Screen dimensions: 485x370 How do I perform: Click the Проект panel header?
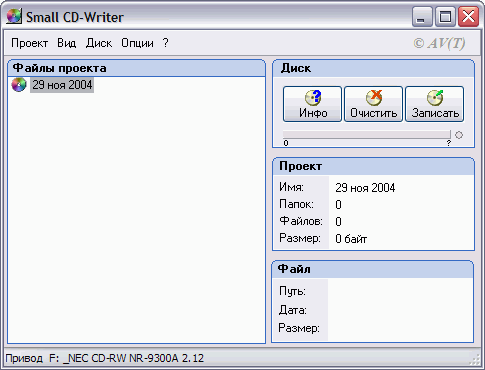pos(373,166)
